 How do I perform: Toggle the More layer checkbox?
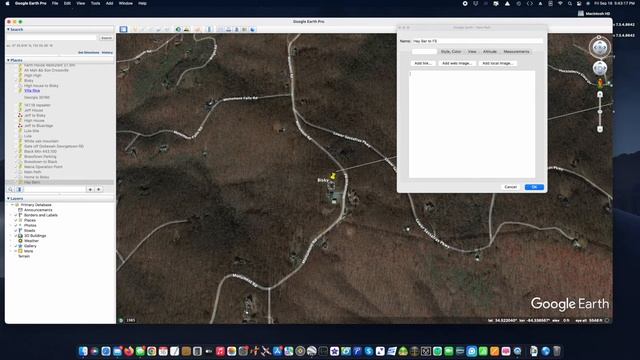pos(16,251)
